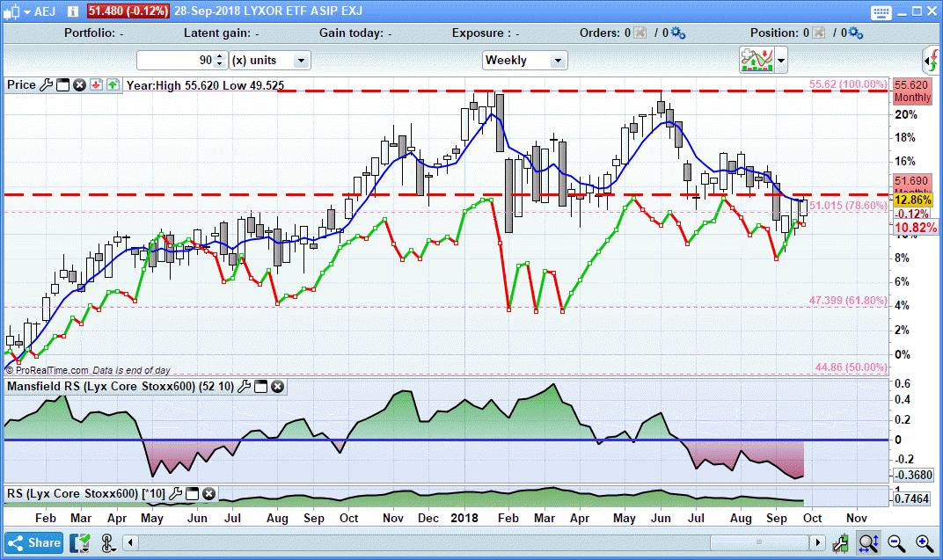Screen dimensions: 943x560
Task: Maximize the RS [*10] panel window icon
Action: 192,494
